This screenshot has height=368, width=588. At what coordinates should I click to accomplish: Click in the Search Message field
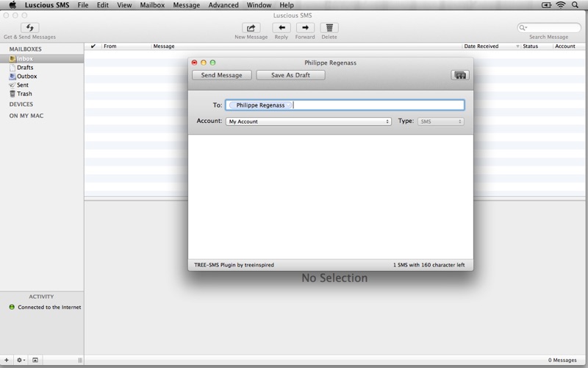tap(549, 27)
